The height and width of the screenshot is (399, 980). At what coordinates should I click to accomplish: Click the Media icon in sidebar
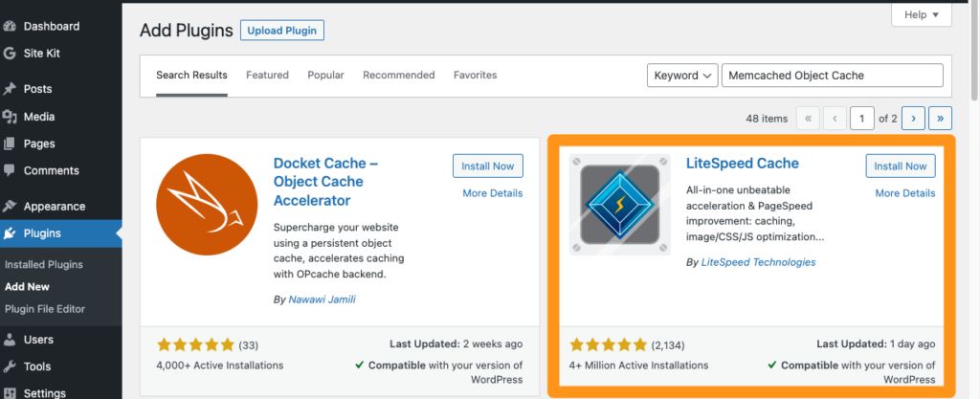point(10,117)
